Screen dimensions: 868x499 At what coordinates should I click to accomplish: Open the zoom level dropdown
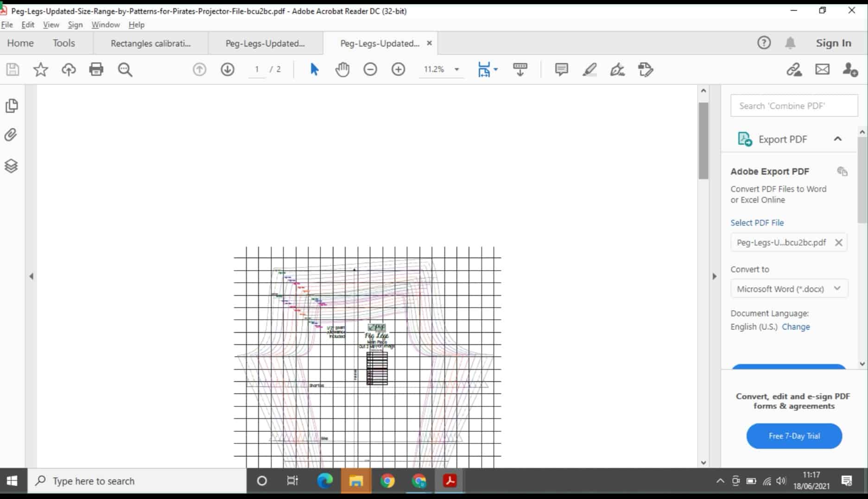click(x=456, y=69)
